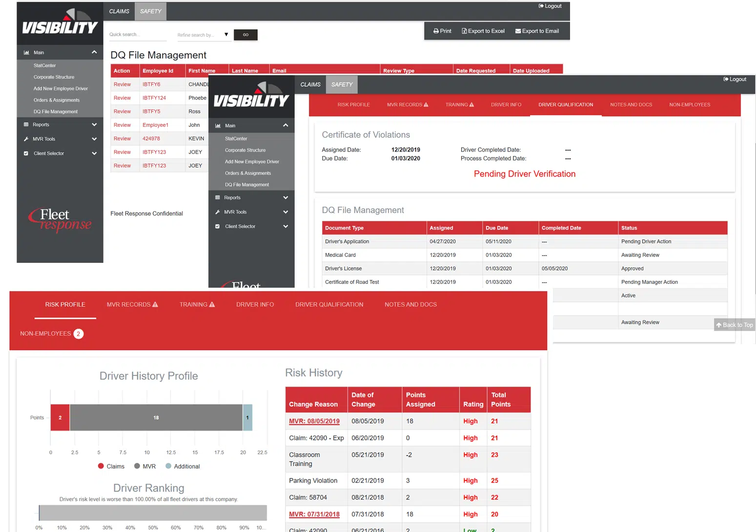This screenshot has height=532, width=756.
Task: Click the Export to Email envelope icon
Action: 518,31
